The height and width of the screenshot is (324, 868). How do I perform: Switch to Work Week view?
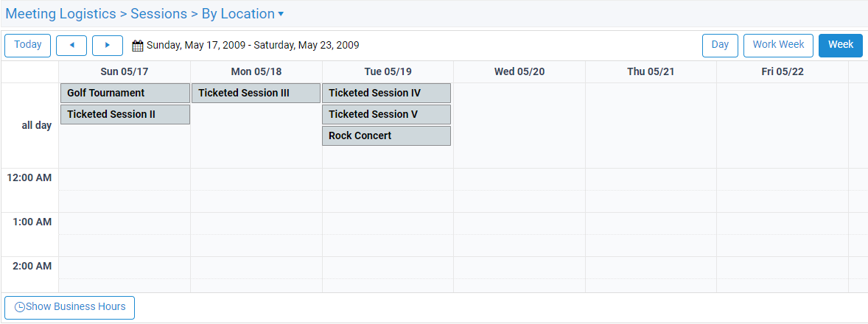coord(778,46)
